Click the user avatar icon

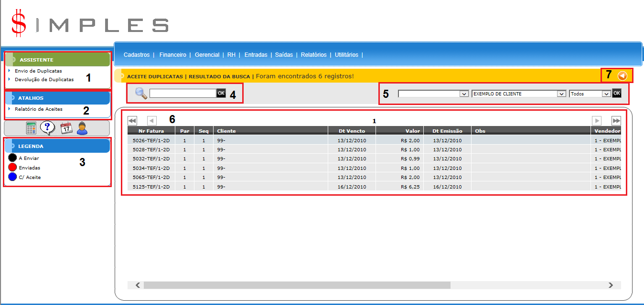click(x=82, y=128)
